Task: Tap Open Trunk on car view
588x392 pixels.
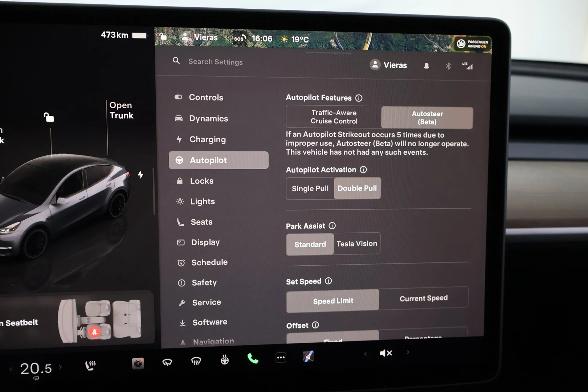Action: click(x=121, y=110)
